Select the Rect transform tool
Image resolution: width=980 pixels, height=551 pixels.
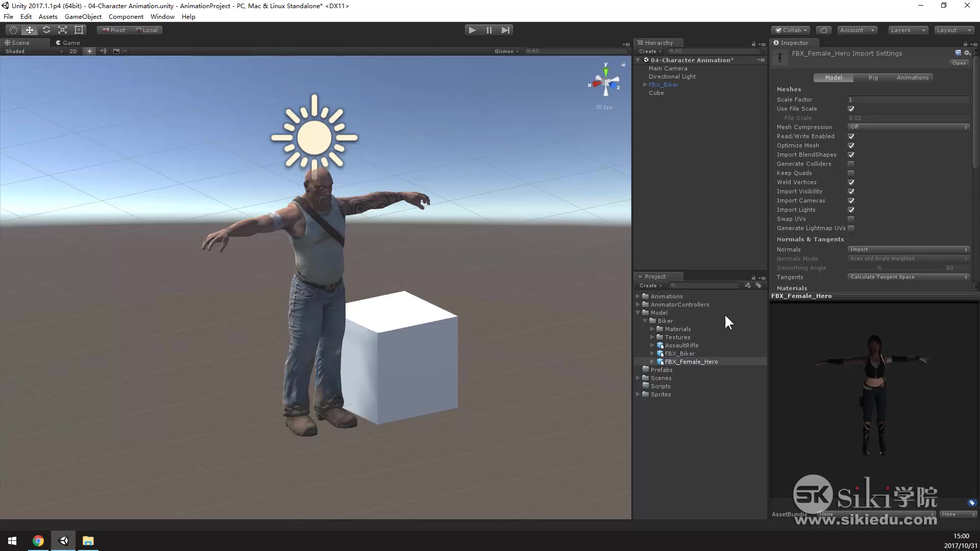79,30
